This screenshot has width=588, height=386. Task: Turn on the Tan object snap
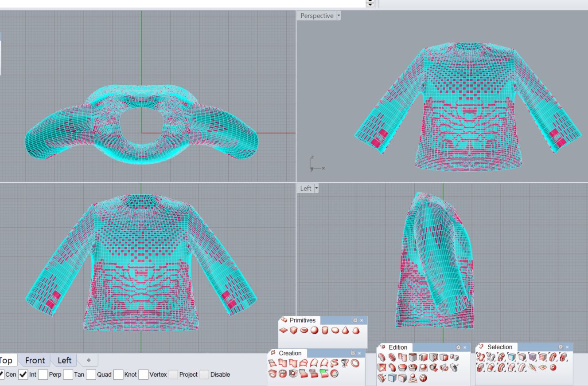[68, 374]
